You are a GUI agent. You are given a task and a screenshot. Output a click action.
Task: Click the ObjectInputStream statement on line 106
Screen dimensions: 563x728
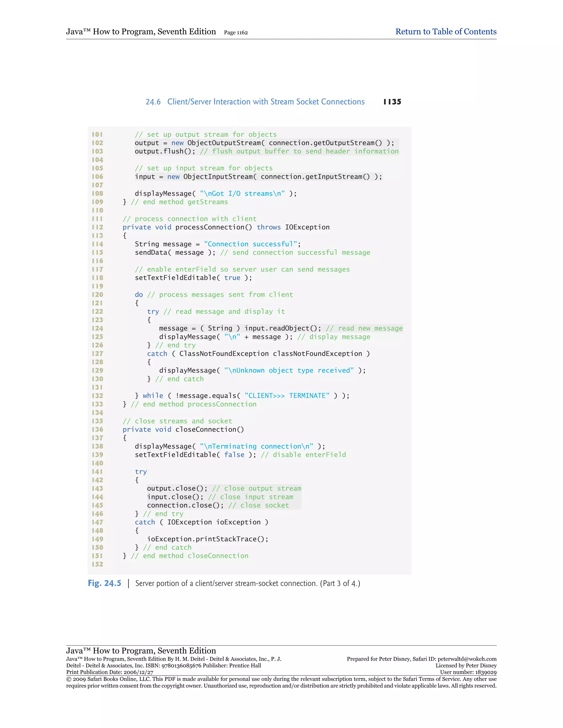258,177
